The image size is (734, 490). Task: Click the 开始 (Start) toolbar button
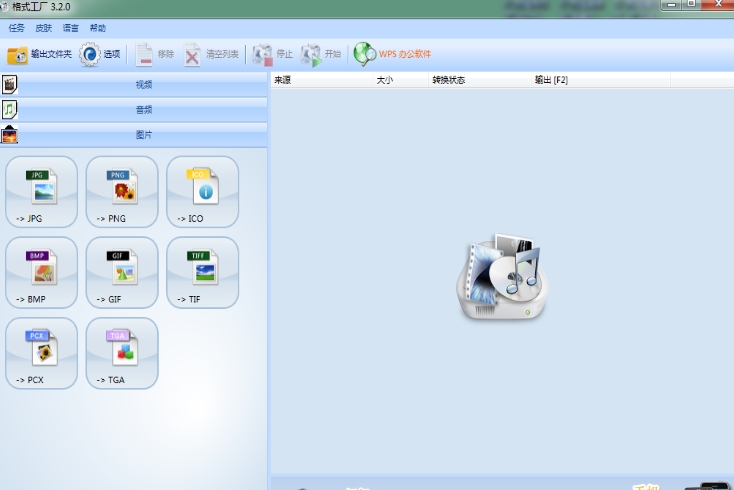pos(322,54)
